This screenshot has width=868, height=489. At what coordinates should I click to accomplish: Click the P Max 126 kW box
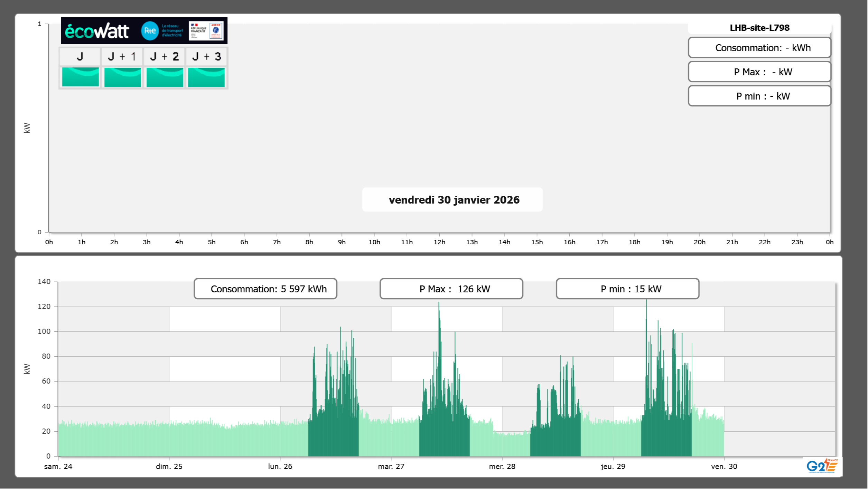(x=451, y=289)
